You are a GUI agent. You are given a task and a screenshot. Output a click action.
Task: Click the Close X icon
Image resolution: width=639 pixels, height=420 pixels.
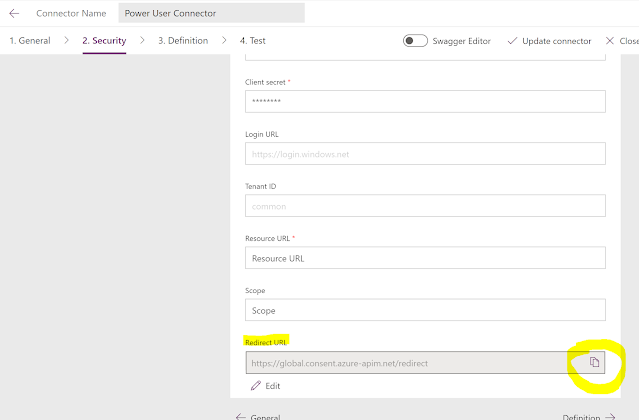point(611,41)
